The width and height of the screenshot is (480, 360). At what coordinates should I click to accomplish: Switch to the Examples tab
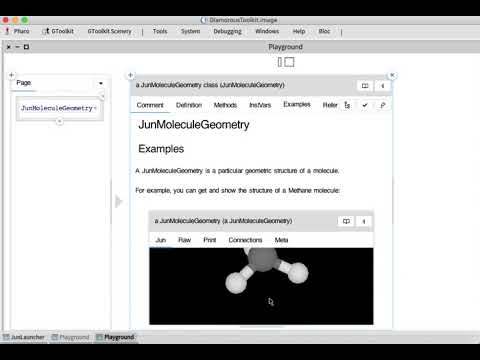coord(297,105)
